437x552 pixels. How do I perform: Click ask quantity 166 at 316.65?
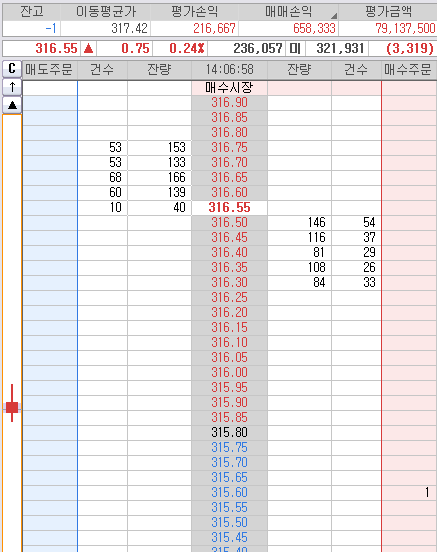(x=176, y=177)
